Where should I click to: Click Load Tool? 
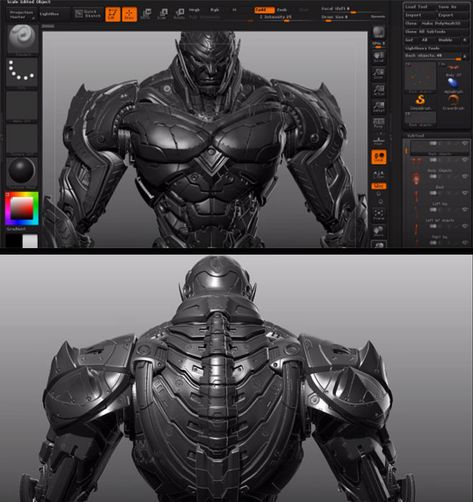pos(416,7)
